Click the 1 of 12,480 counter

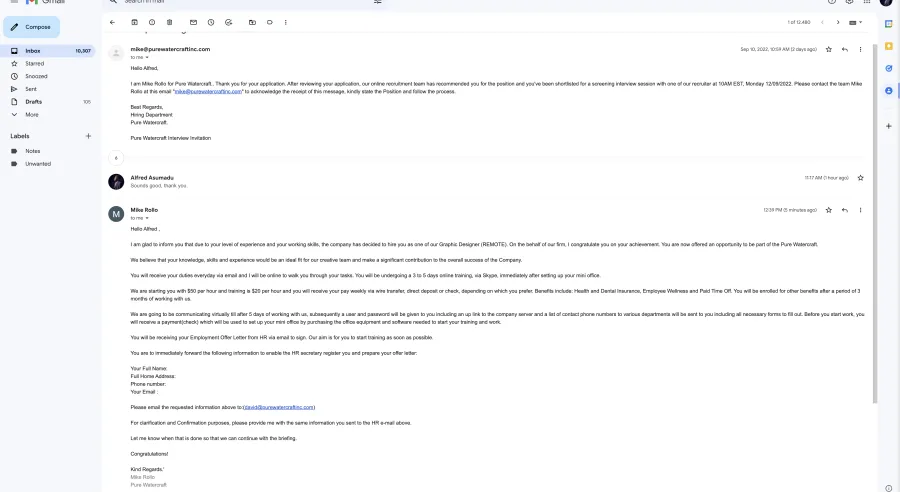coord(798,22)
